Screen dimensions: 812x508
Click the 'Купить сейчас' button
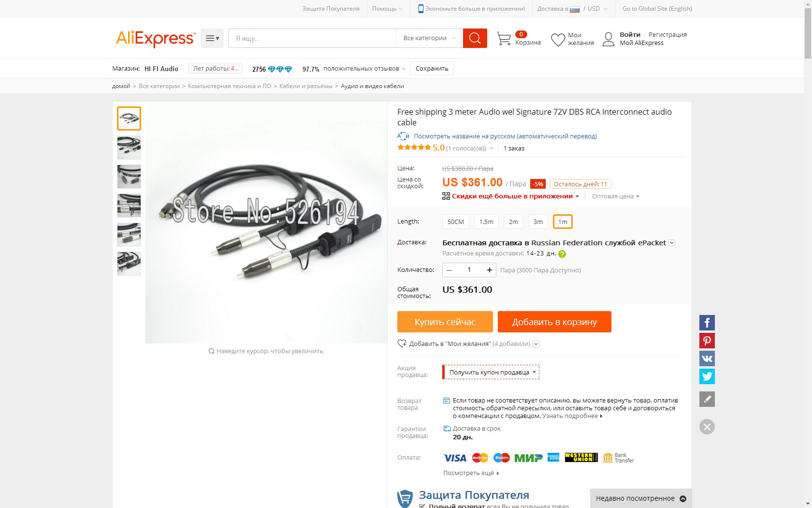coord(445,322)
